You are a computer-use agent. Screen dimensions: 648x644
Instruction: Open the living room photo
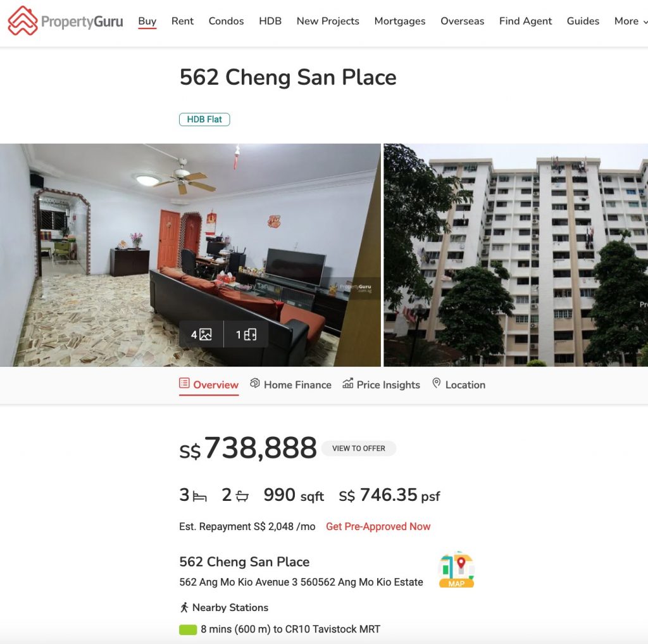click(190, 255)
